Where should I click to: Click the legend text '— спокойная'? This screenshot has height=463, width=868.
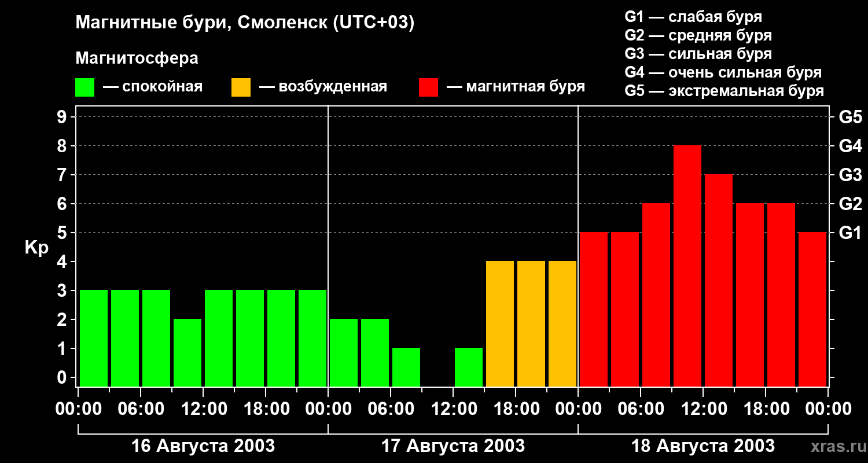tap(153, 87)
